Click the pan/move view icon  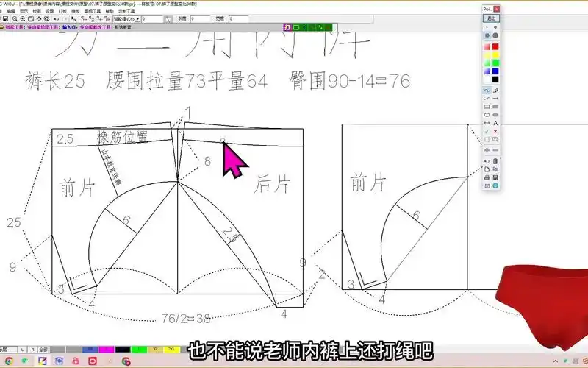(39, 18)
